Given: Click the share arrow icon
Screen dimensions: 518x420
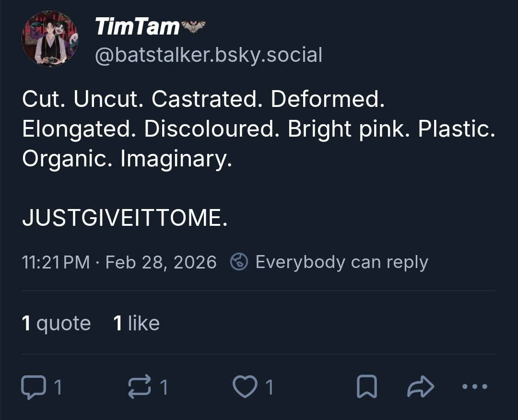Looking at the screenshot, I should coord(421,386).
